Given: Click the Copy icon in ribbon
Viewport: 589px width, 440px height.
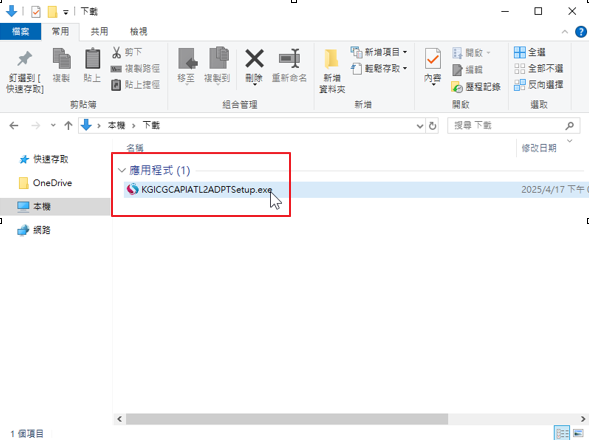Looking at the screenshot, I should (x=61, y=59).
